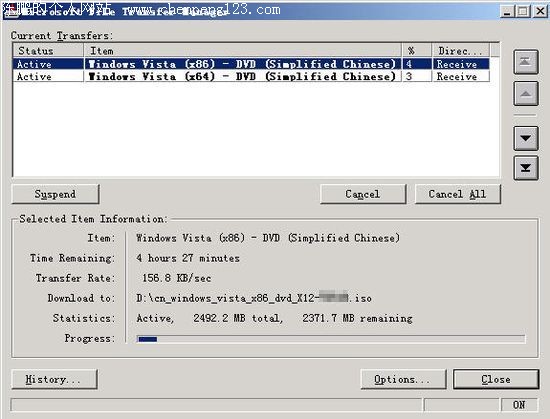Click the 3 percent value in x64 row

(409, 76)
